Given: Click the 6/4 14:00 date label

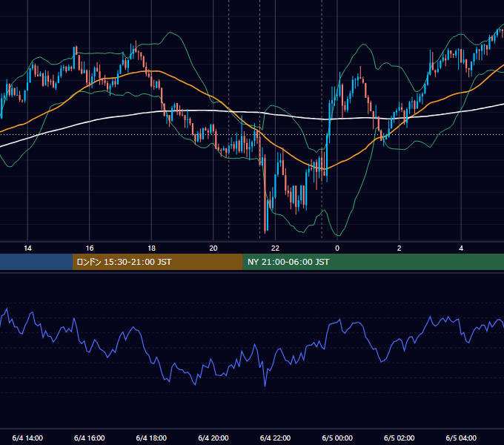Looking at the screenshot, I should click(27, 438).
